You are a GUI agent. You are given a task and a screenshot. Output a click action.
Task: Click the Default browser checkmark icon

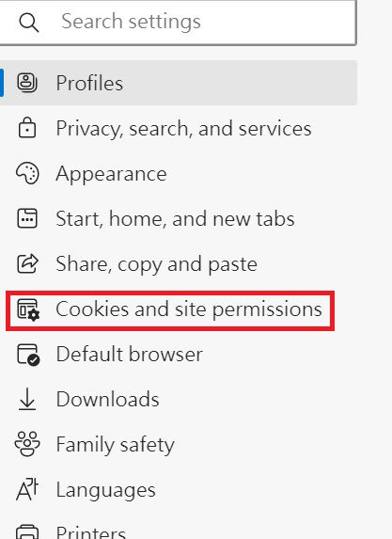[28, 355]
